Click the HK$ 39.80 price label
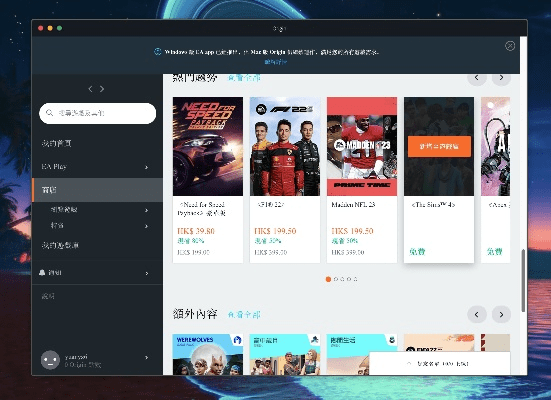Screen dimensions: 551x400 pyautogui.click(x=196, y=231)
